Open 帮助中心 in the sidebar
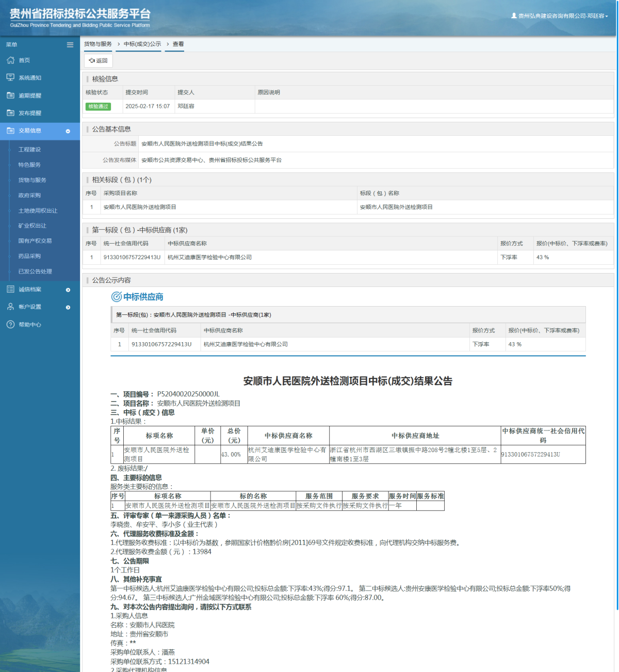Image resolution: width=619 pixels, height=672 pixels. [x=30, y=325]
